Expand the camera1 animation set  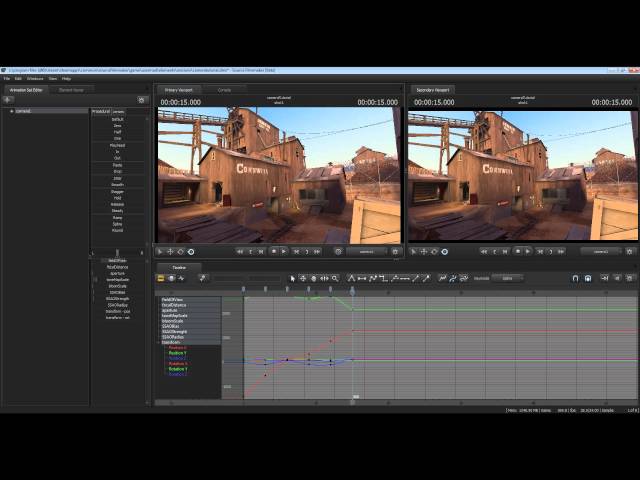tap(12, 111)
